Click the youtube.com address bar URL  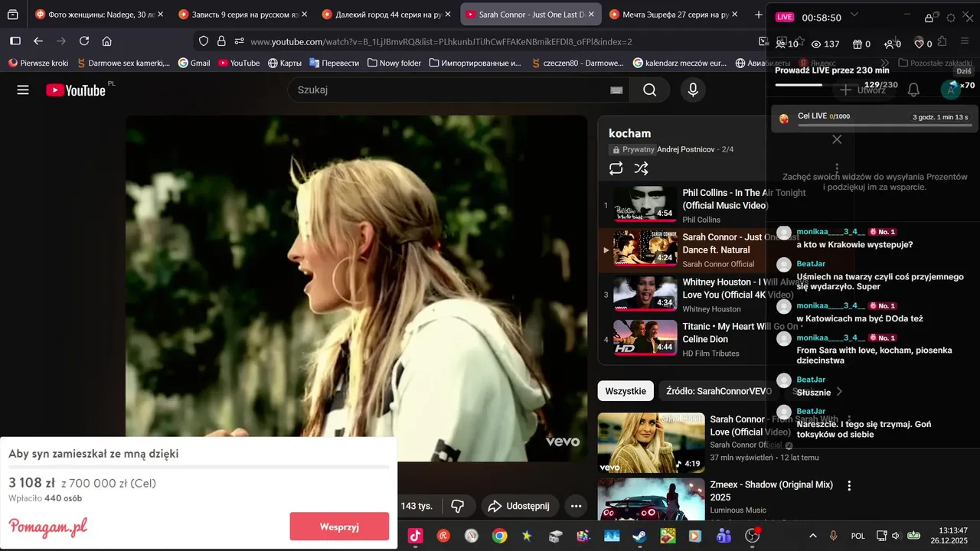(x=441, y=41)
